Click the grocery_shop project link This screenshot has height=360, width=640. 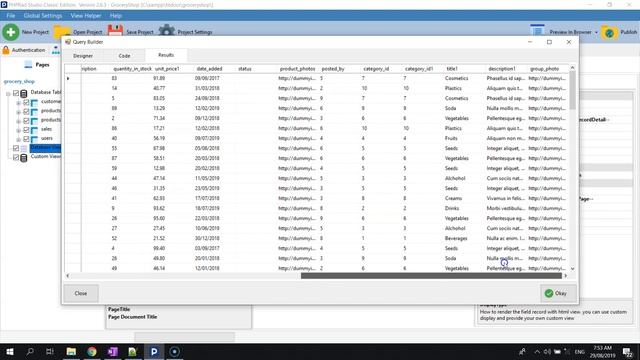coord(19,81)
